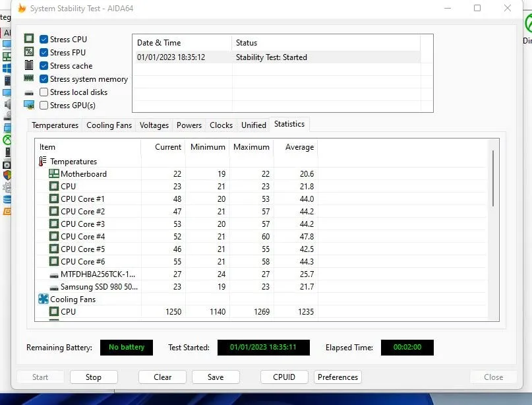This screenshot has width=532, height=405.
Task: Click the CPU chip icon beside Stress CPU
Action: coord(29,38)
